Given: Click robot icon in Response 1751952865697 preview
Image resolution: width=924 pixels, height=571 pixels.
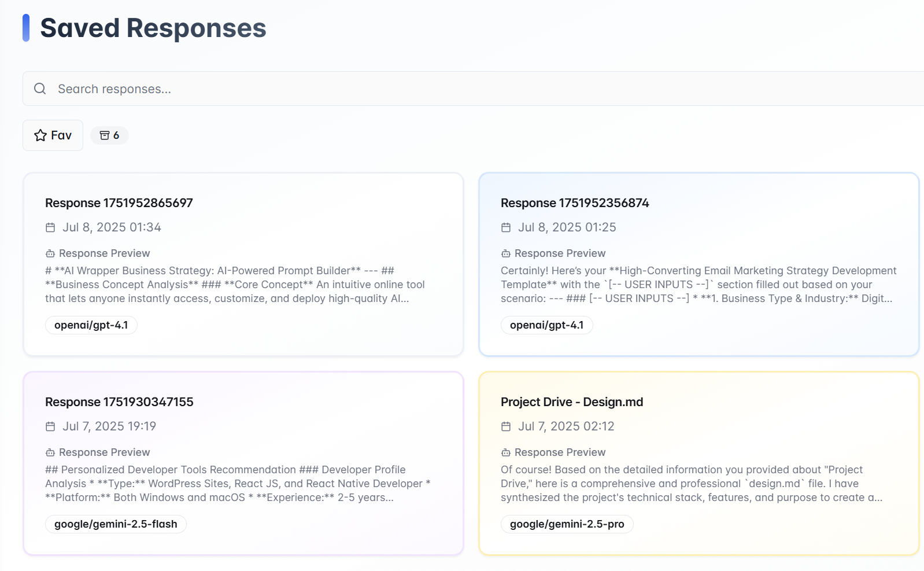Looking at the screenshot, I should coord(50,253).
